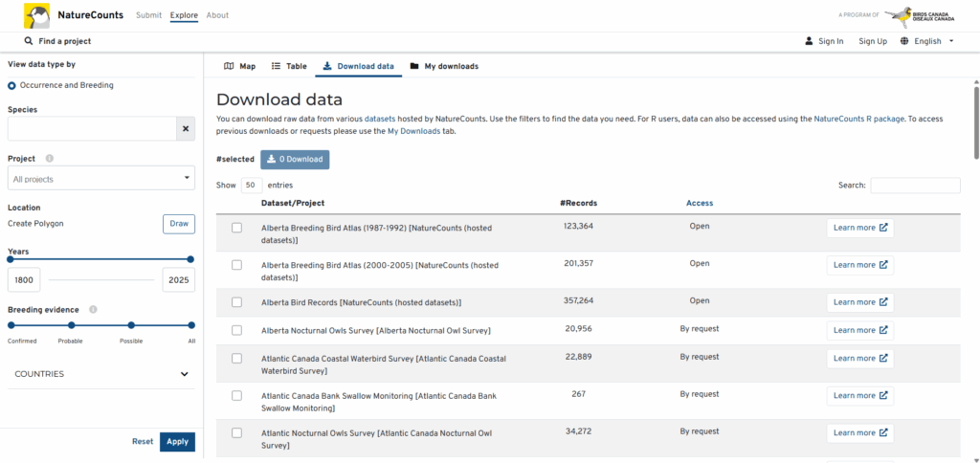Click external-link icon for Alberta Nocturnal Owls Survey
Screen dimensions: 980x463
coord(883,331)
